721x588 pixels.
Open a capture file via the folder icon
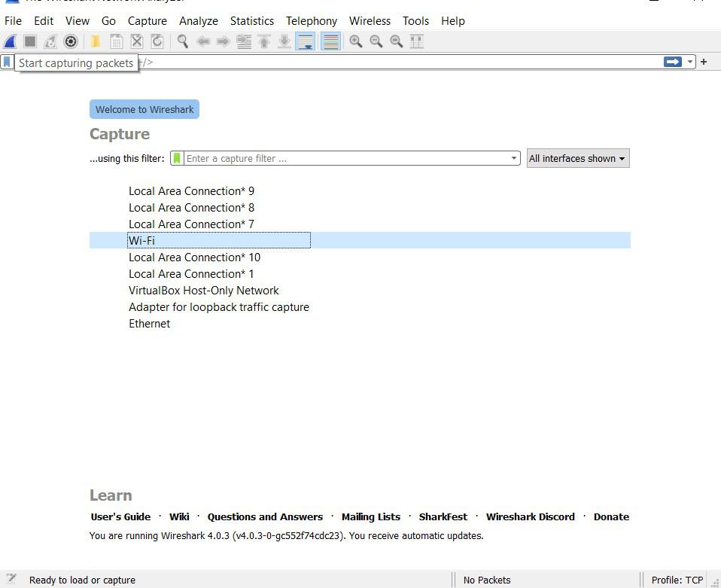pos(96,41)
